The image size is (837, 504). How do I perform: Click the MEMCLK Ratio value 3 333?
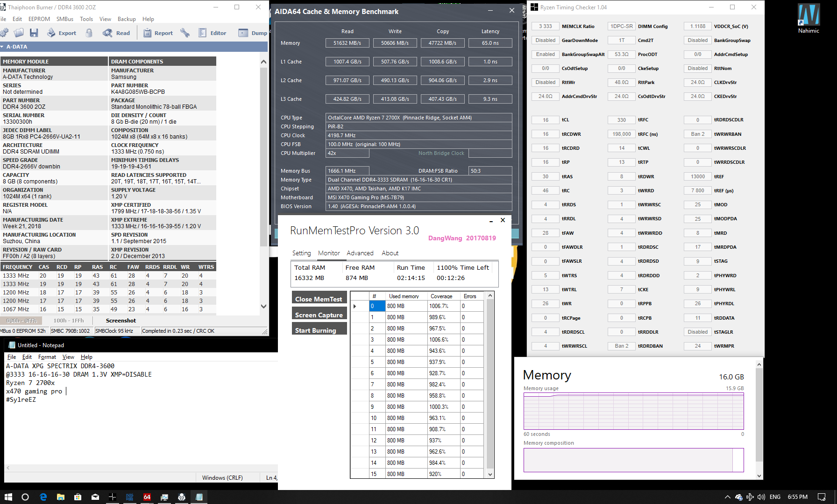pos(546,27)
